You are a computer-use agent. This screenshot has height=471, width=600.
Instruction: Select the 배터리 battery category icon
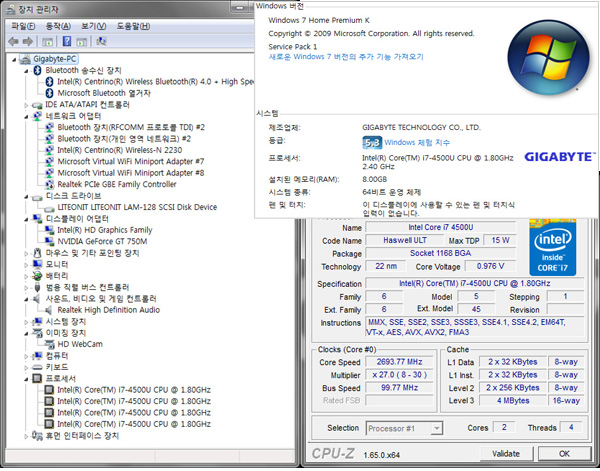(x=37, y=276)
